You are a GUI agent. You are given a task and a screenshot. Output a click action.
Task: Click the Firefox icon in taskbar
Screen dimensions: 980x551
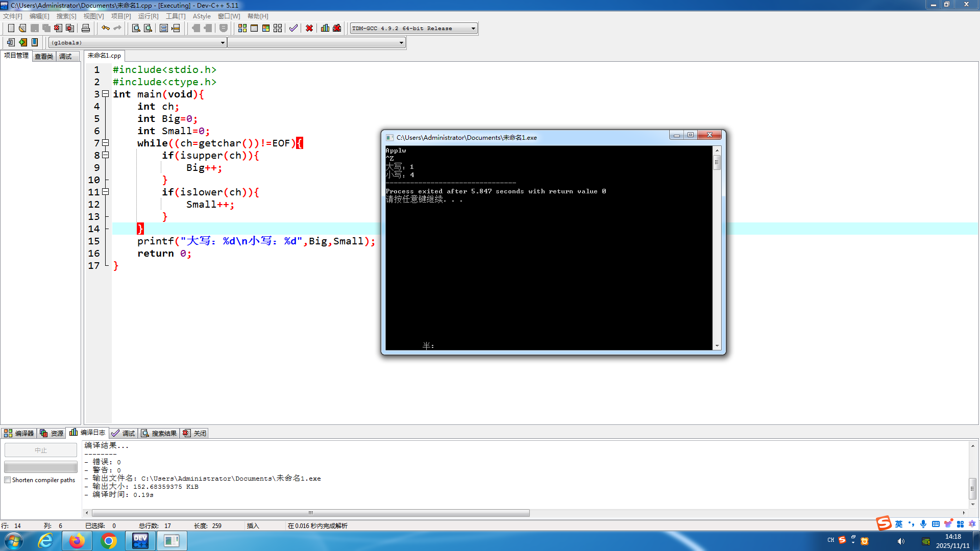[77, 541]
